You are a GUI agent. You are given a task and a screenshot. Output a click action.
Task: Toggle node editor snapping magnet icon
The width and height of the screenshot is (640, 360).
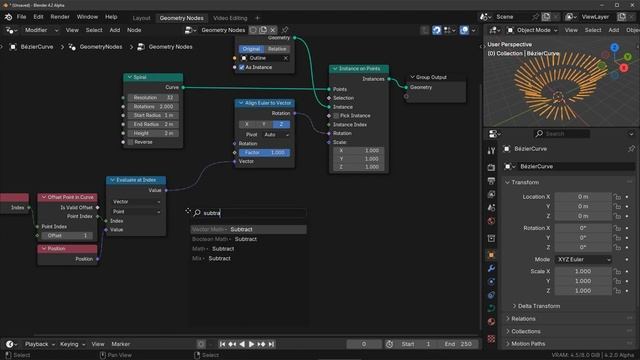coord(436,30)
